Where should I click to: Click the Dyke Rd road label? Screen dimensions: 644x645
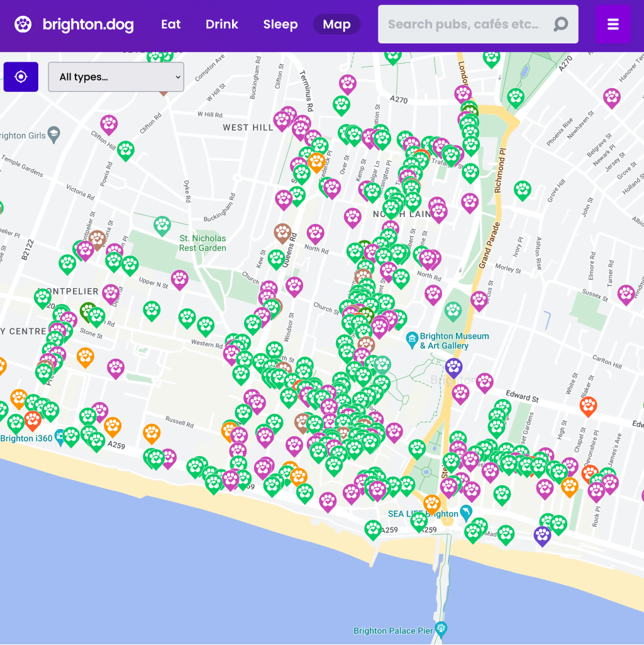(x=187, y=191)
